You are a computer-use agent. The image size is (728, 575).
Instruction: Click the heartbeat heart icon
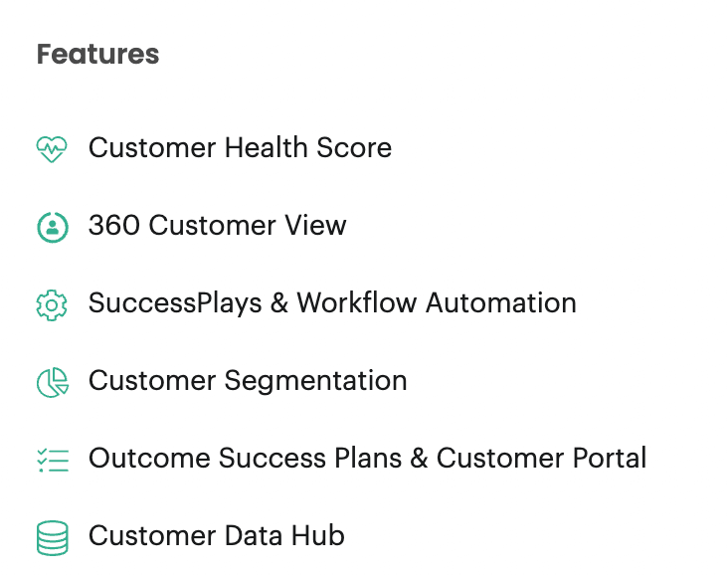coord(52,149)
